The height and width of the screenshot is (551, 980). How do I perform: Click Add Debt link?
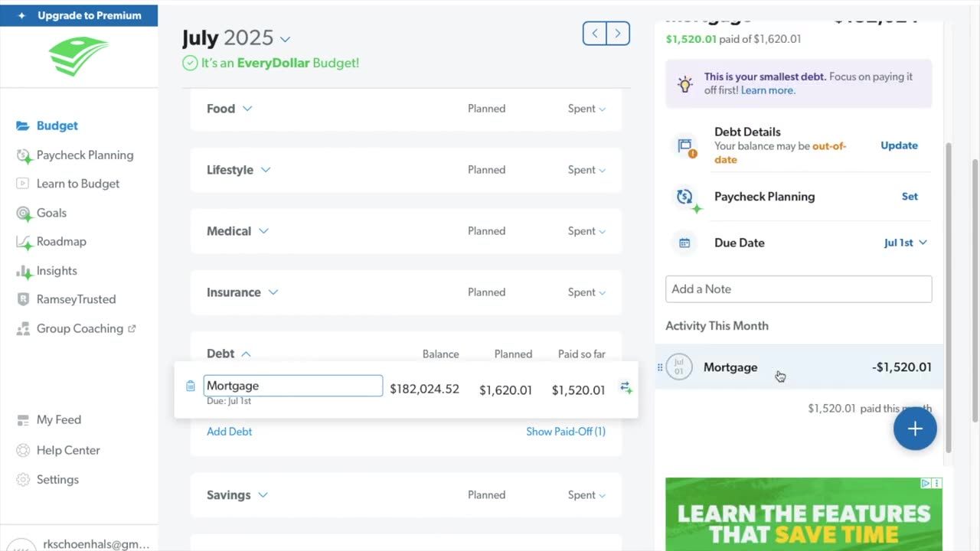pos(229,432)
